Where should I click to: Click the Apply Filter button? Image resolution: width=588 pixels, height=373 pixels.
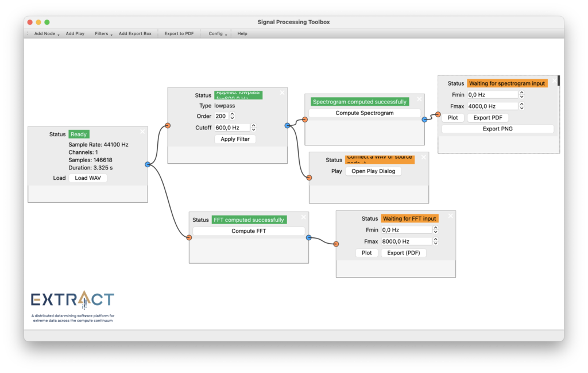click(235, 139)
